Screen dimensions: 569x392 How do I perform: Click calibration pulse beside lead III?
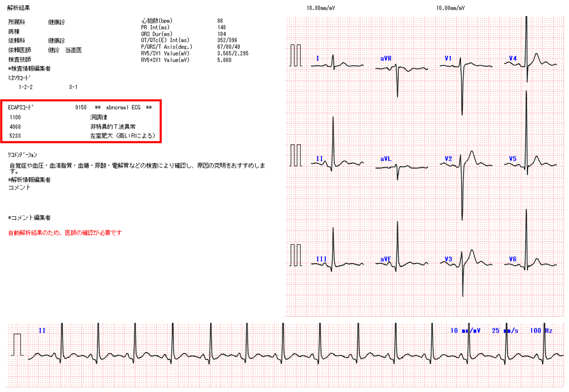click(295, 255)
